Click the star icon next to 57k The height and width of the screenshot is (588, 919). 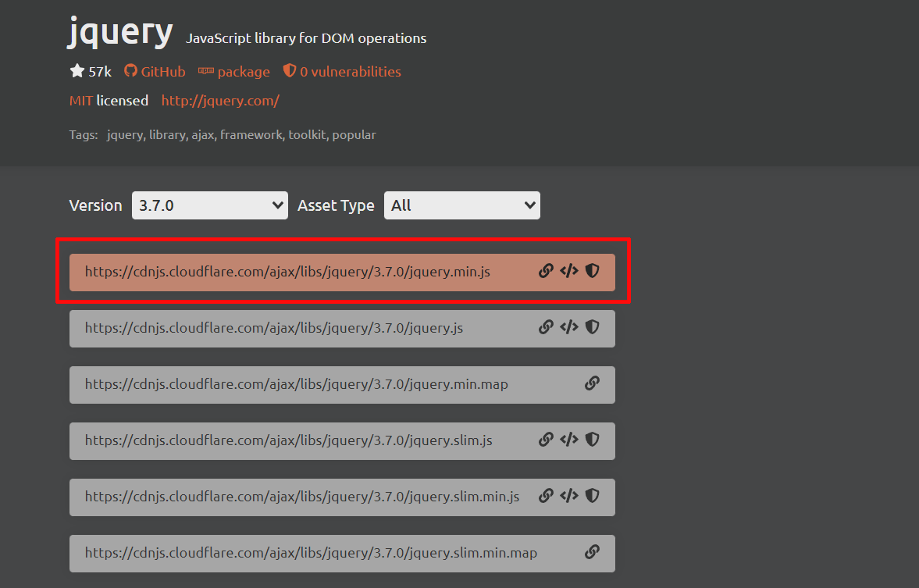77,71
